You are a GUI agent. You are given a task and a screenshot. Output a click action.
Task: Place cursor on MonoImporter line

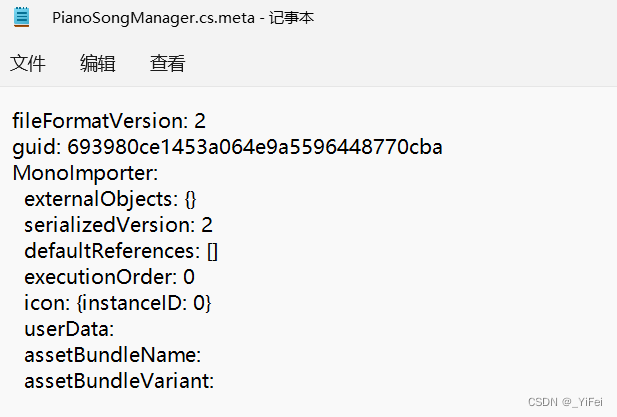coord(85,173)
